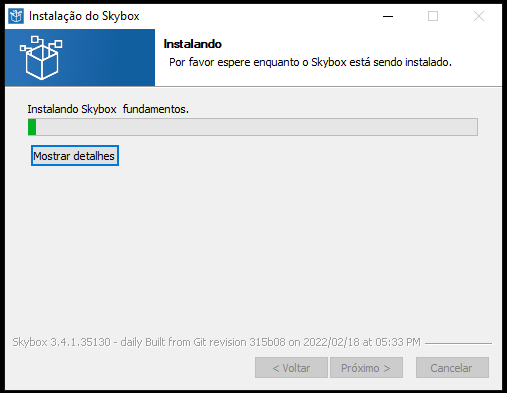Click the blue banner background beside the logo

point(110,58)
